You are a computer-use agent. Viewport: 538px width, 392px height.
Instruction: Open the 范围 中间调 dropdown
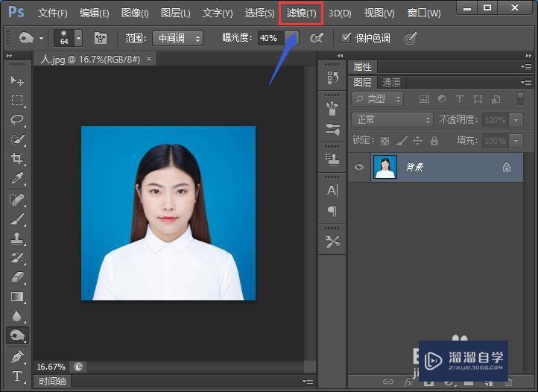tap(178, 38)
